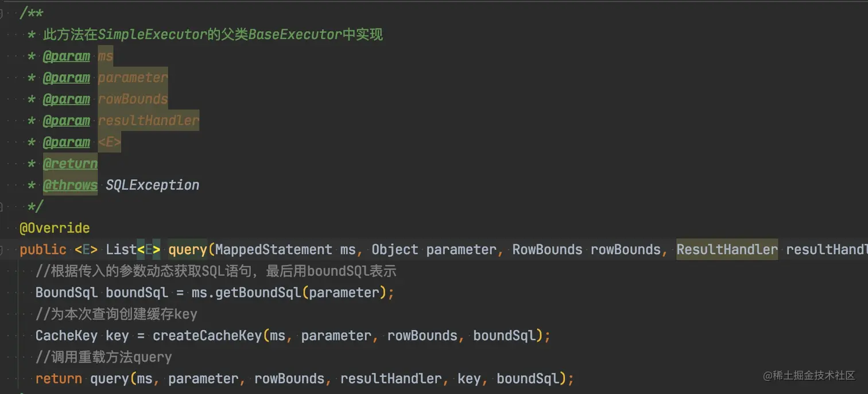Click the CacheKey type declaration
The width and height of the screenshot is (868, 394).
tap(66, 336)
